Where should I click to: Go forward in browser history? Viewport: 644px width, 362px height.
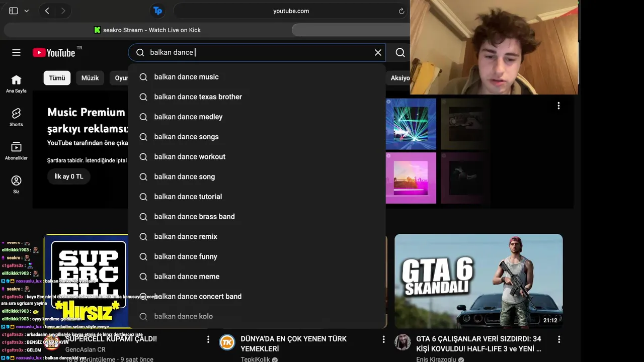click(x=63, y=11)
